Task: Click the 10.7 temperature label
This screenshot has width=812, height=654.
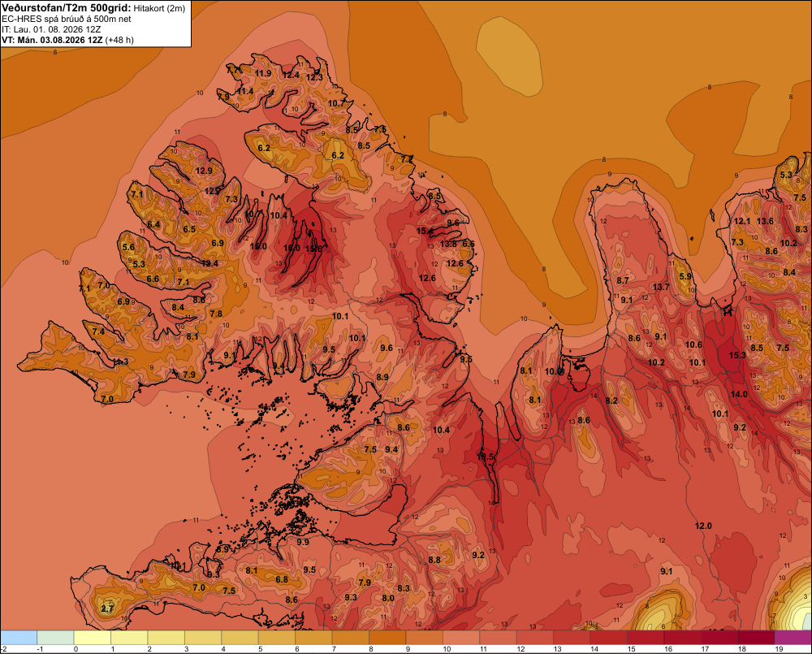Action: (x=336, y=103)
